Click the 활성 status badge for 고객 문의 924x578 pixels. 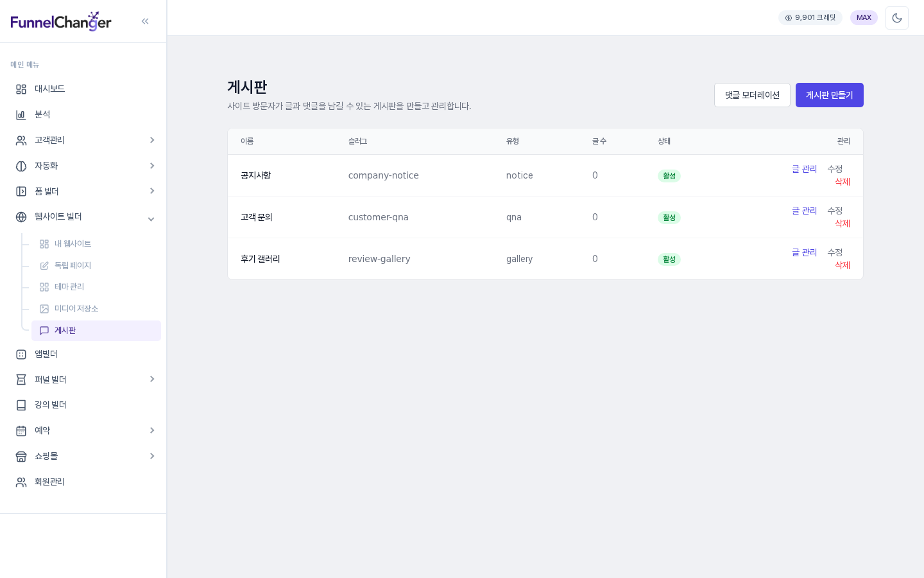pyautogui.click(x=669, y=218)
